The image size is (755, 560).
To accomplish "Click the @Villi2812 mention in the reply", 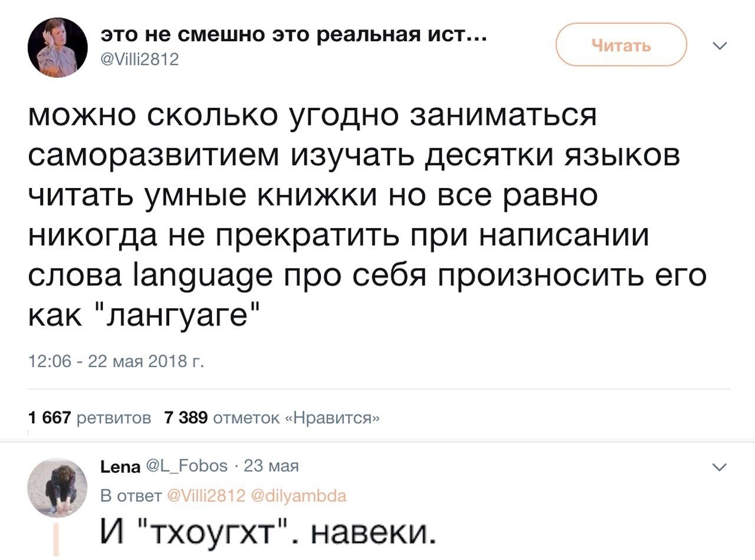I will (203, 496).
